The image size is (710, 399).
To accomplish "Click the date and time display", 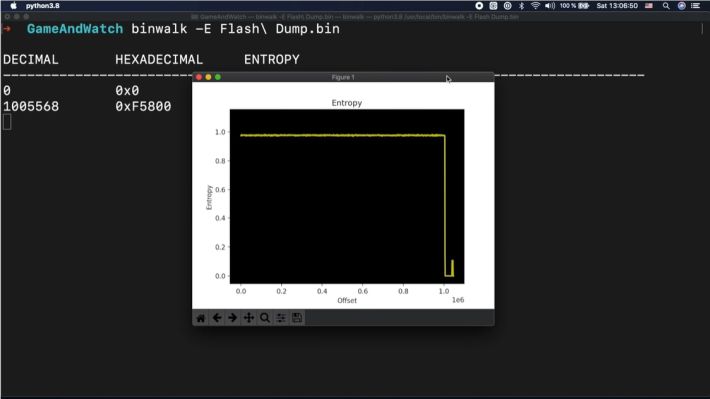I will 617,6.
